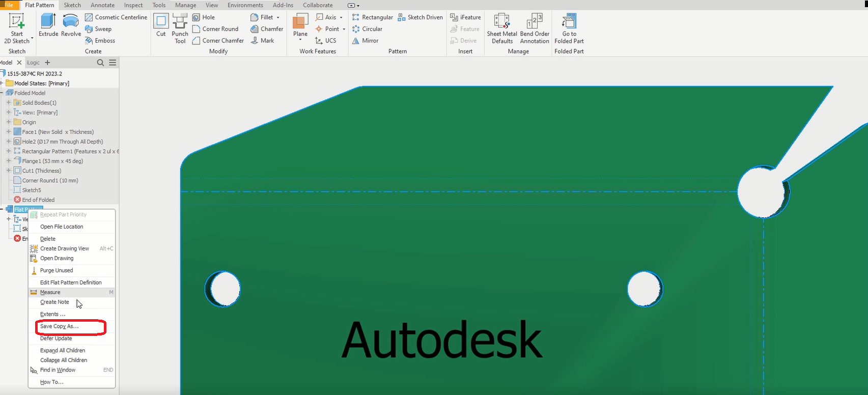
Task: Insert an iFeature
Action: pos(465,17)
